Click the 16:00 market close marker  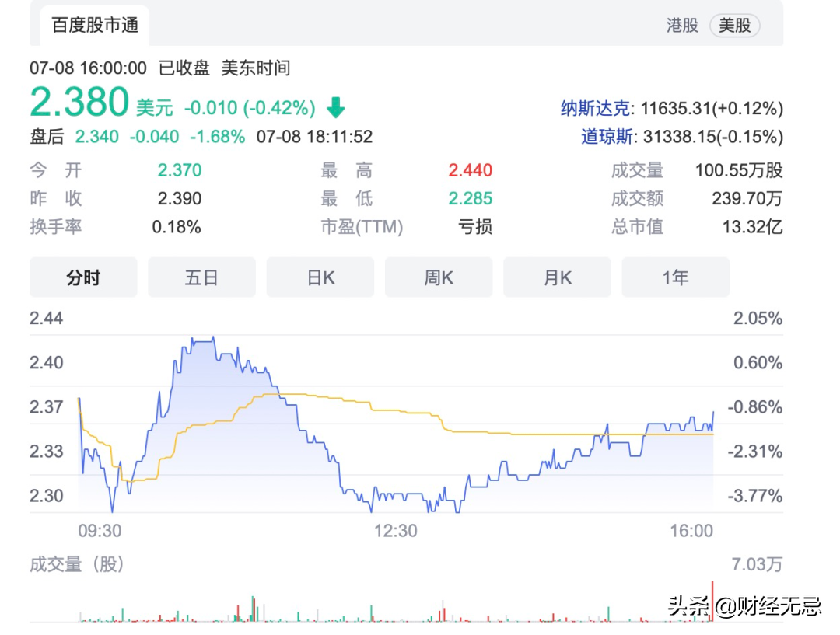coord(691,531)
